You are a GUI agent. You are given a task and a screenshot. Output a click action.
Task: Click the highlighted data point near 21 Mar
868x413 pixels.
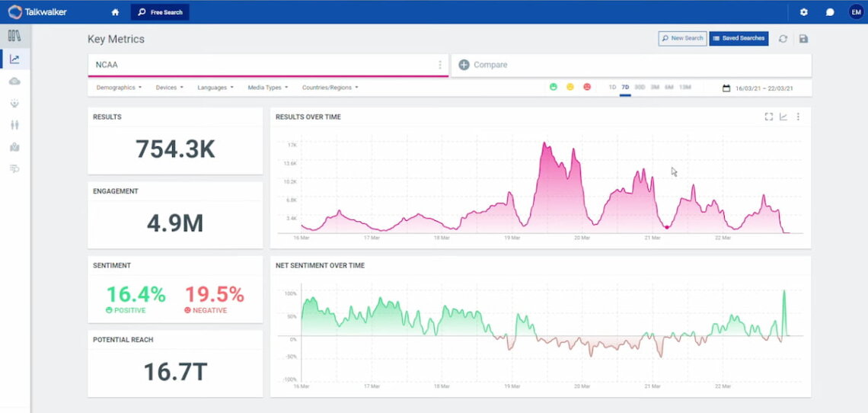pyautogui.click(x=667, y=227)
